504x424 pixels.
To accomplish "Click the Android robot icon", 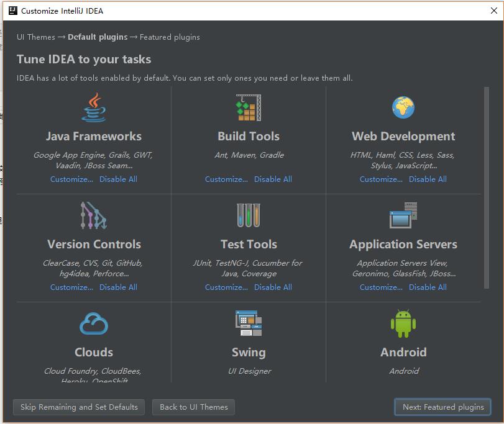I will pyautogui.click(x=403, y=323).
